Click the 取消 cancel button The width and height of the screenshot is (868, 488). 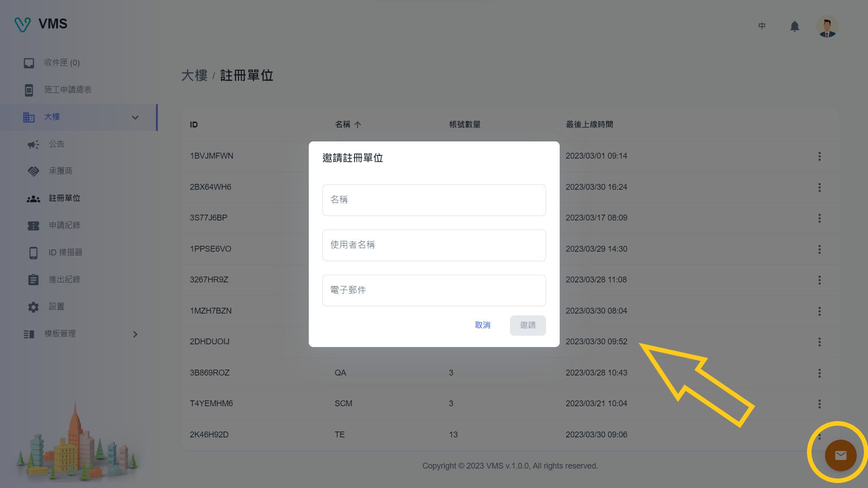[482, 325]
